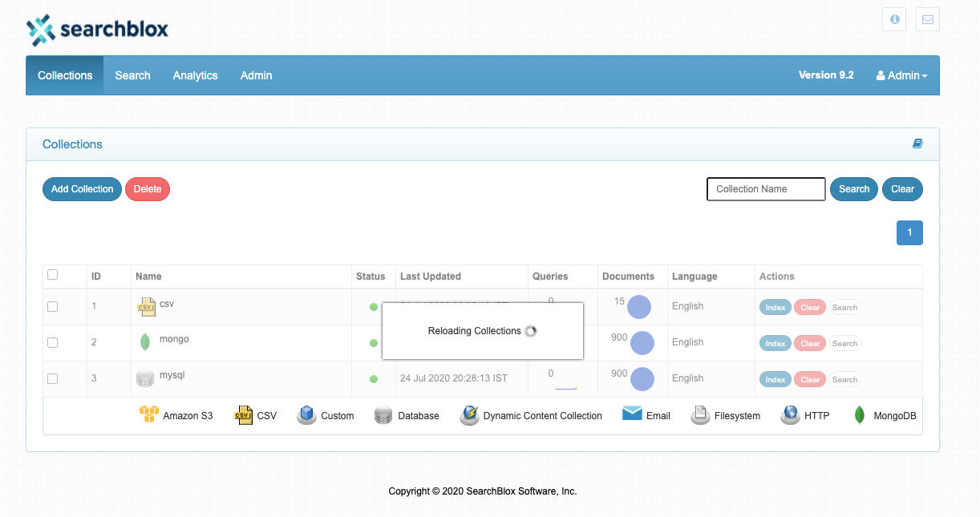
Task: Click the Email envelope icon
Action: click(632, 414)
